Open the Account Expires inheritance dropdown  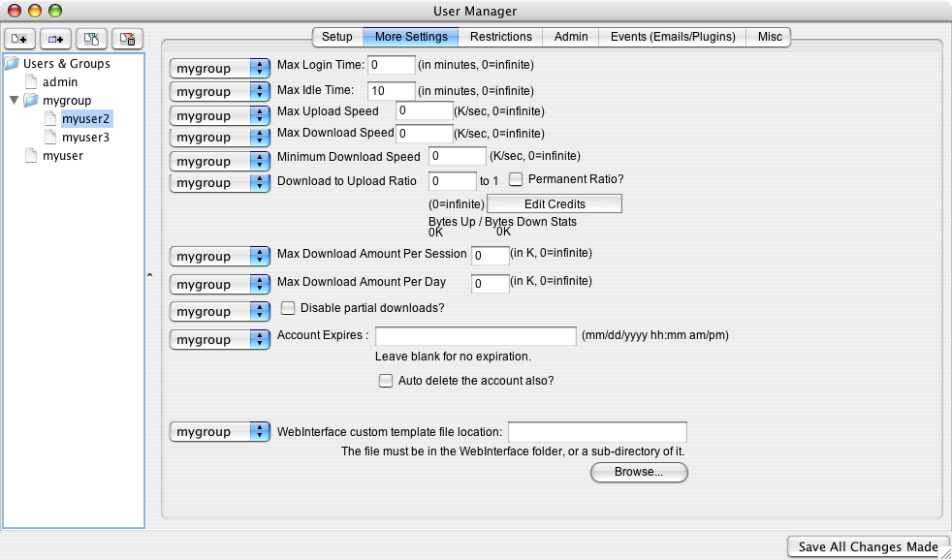[x=219, y=340]
